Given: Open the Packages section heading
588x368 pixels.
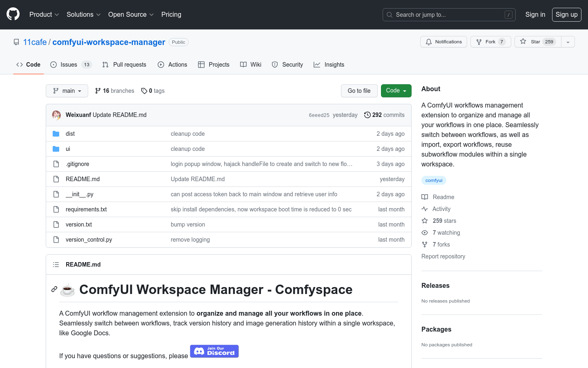Looking at the screenshot, I should pos(436,329).
